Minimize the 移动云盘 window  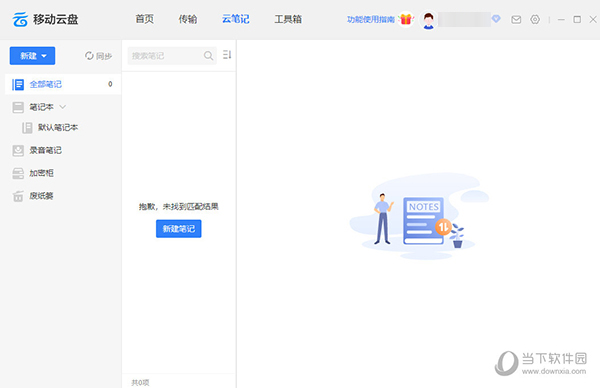[x=561, y=19]
